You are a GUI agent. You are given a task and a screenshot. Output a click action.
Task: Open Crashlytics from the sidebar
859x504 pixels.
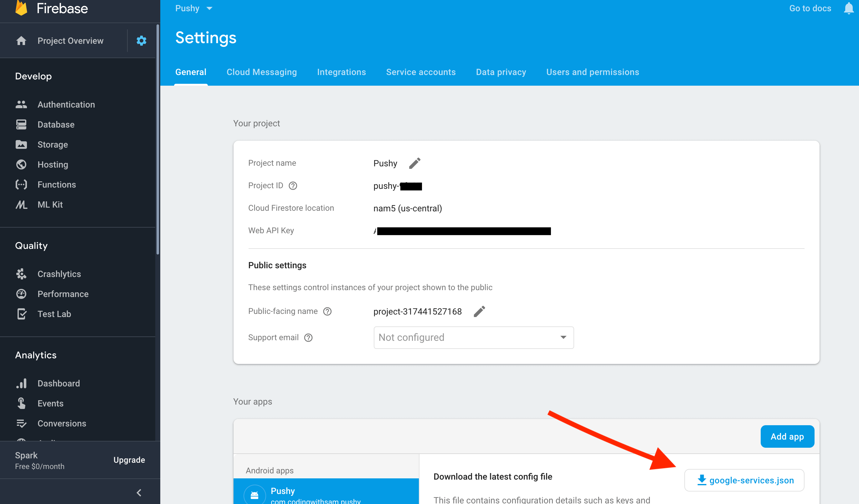(59, 274)
